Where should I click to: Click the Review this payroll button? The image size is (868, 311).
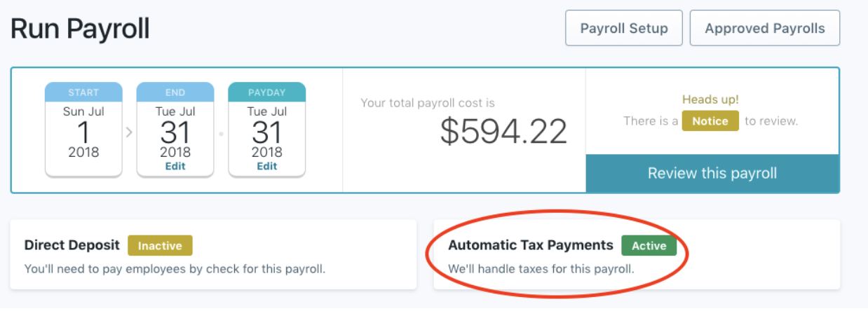[712, 173]
